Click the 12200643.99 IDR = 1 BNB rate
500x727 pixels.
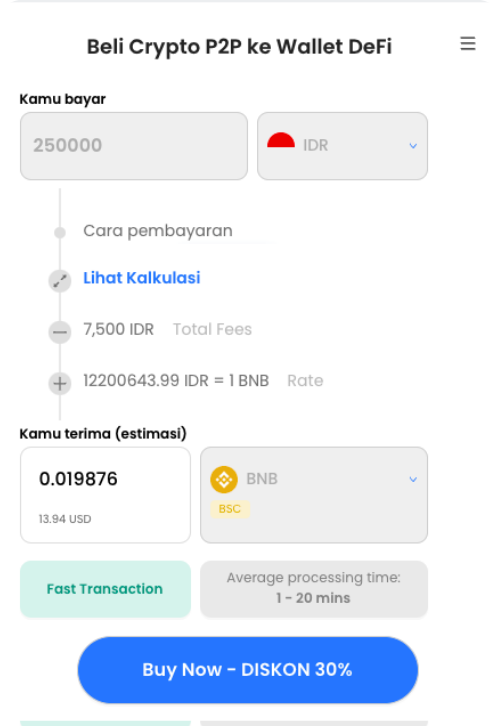coord(176,381)
